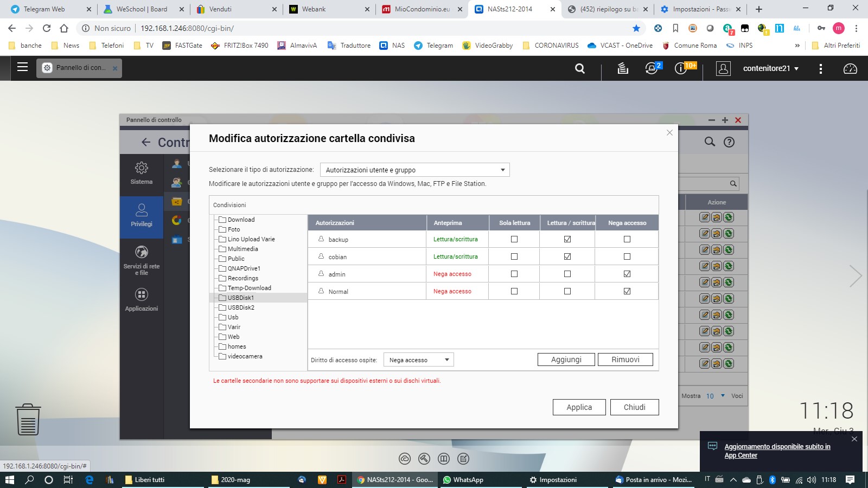The width and height of the screenshot is (868, 488).
Task: Open the control panel help question icon
Action: (729, 142)
